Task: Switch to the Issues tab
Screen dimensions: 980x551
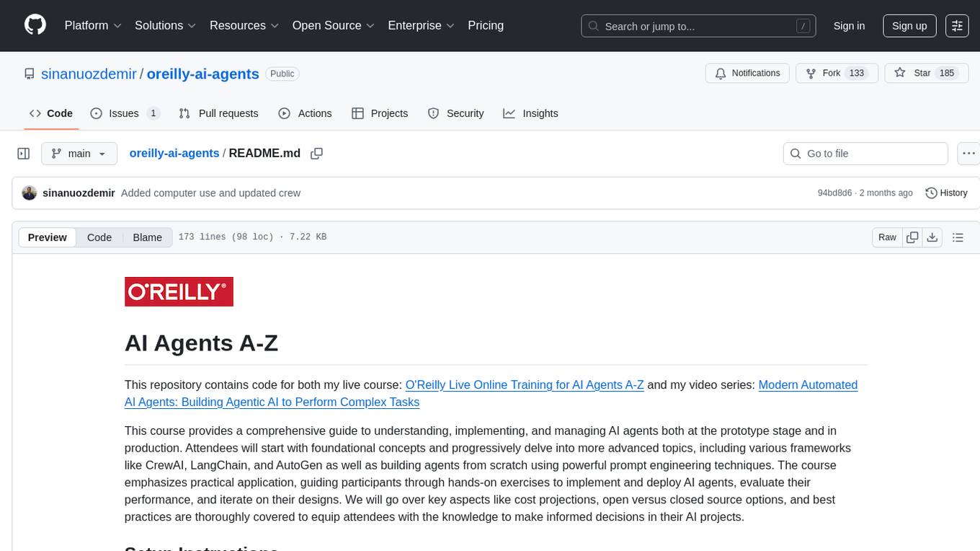Action: click(x=125, y=113)
